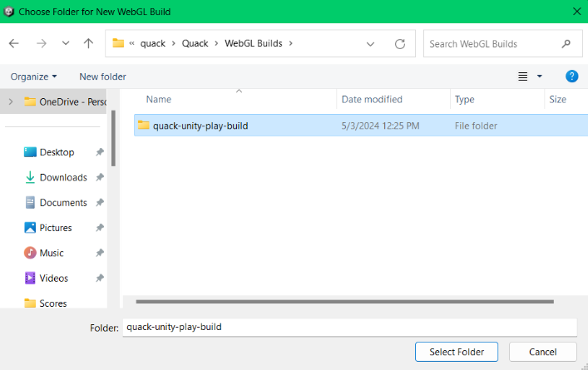This screenshot has height=370, width=588.
Task: Navigate to capitalized Quack breadcrumb
Action: 195,43
